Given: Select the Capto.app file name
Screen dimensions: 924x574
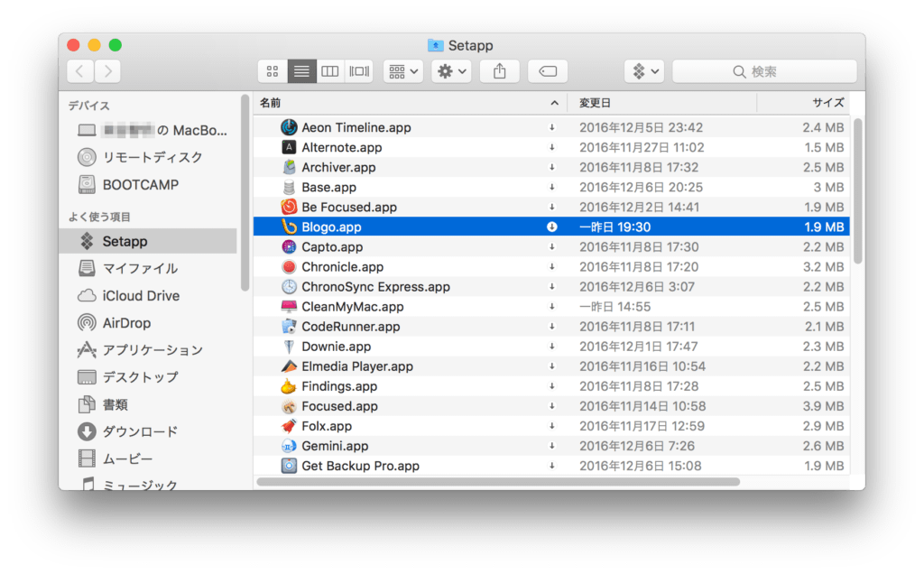Looking at the screenshot, I should (x=332, y=247).
